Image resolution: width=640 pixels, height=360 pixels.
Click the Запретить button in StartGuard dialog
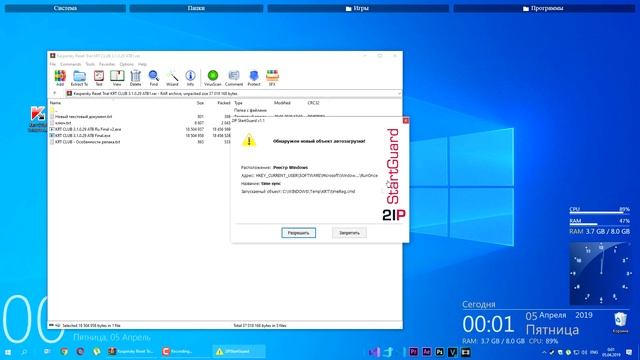(349, 233)
